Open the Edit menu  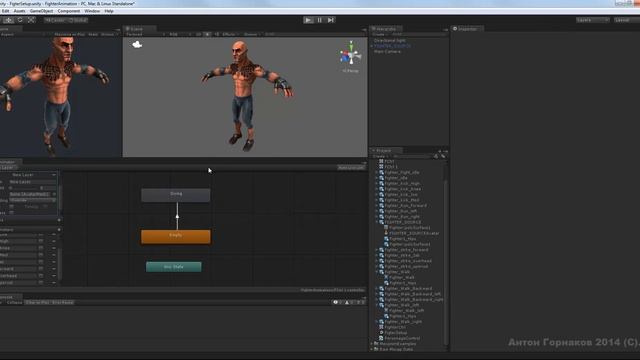pyautogui.click(x=5, y=11)
